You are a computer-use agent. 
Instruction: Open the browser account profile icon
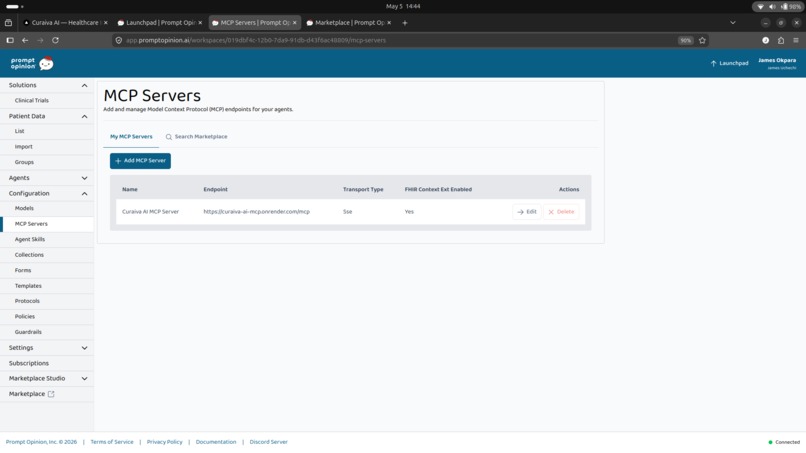tap(765, 40)
